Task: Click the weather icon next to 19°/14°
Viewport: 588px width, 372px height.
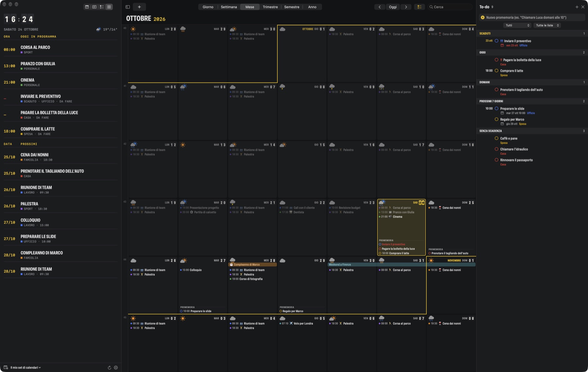Action: pyautogui.click(x=99, y=29)
